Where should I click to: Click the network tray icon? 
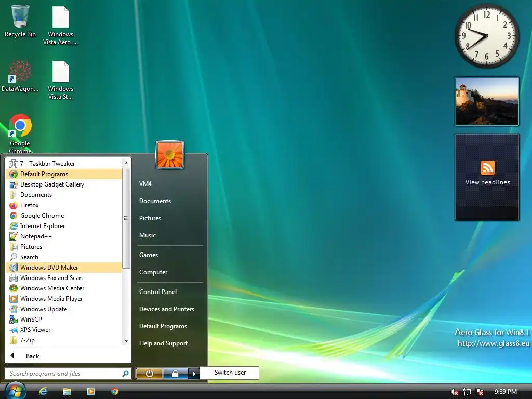(467, 392)
